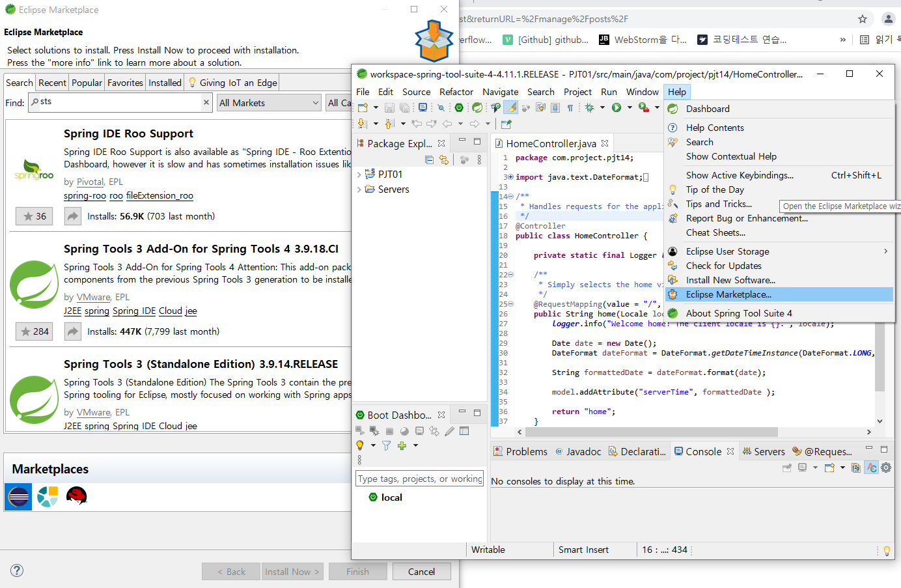Image resolution: width=901 pixels, height=588 pixels.
Task: Favorite Spring Tools 3 Add-On star 284
Action: (35, 331)
